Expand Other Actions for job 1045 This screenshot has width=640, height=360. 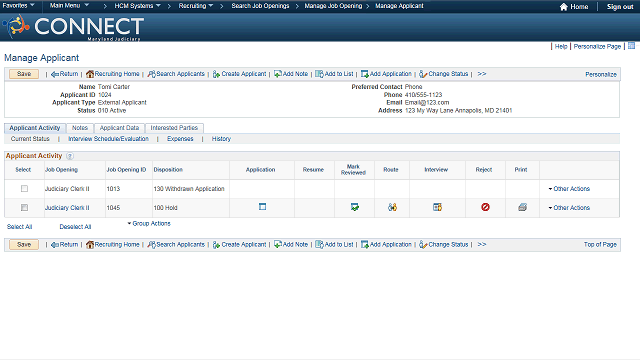click(x=569, y=208)
